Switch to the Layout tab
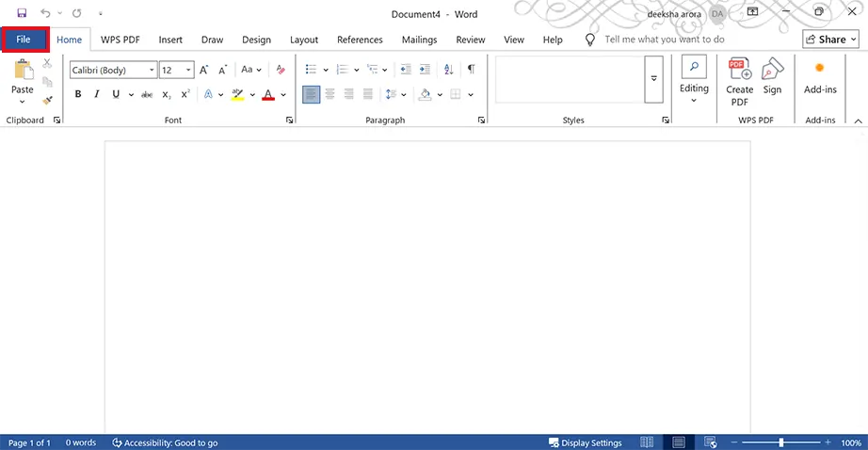Viewport: 868px width, 450px height. pos(304,40)
